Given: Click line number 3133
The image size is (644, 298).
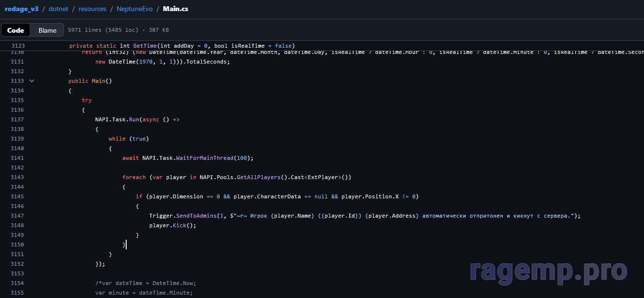Looking at the screenshot, I should [17, 81].
